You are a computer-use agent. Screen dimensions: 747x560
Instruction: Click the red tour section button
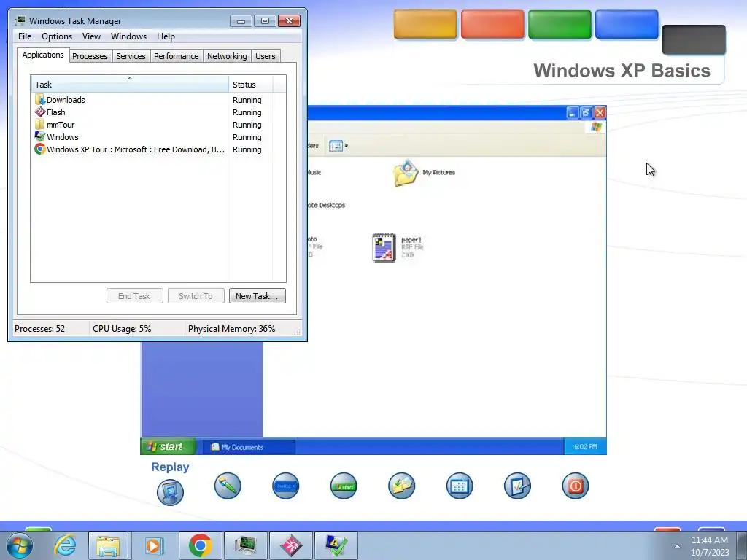click(492, 24)
